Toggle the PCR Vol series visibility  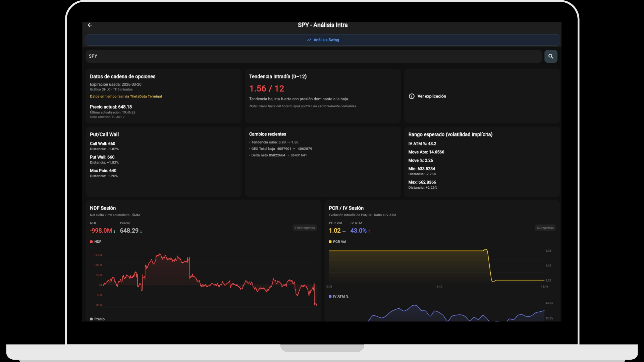tap(337, 242)
